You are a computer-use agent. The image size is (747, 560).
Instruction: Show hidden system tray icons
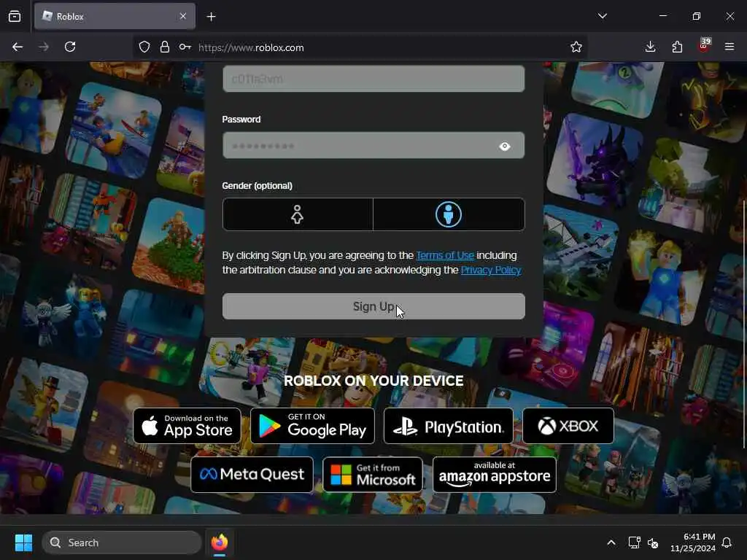click(x=611, y=542)
